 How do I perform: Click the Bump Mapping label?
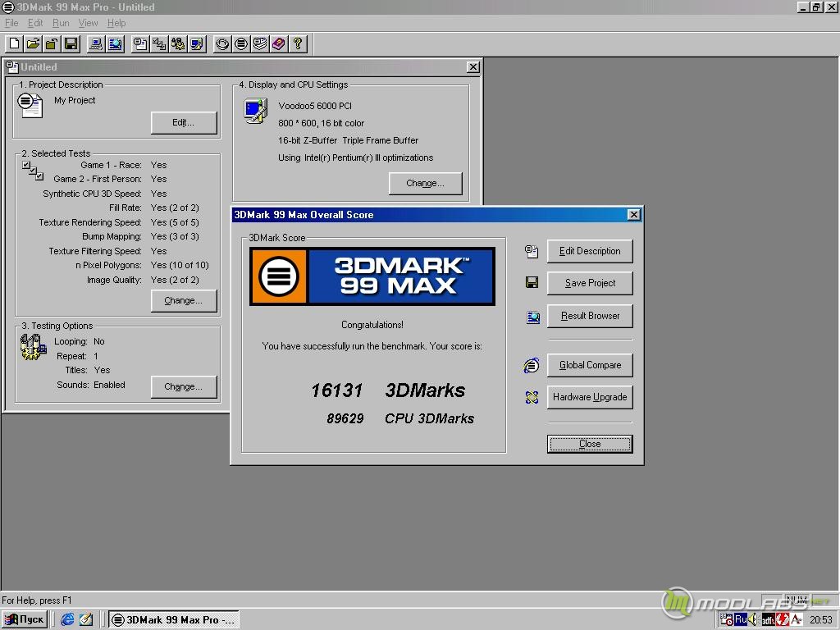click(112, 237)
